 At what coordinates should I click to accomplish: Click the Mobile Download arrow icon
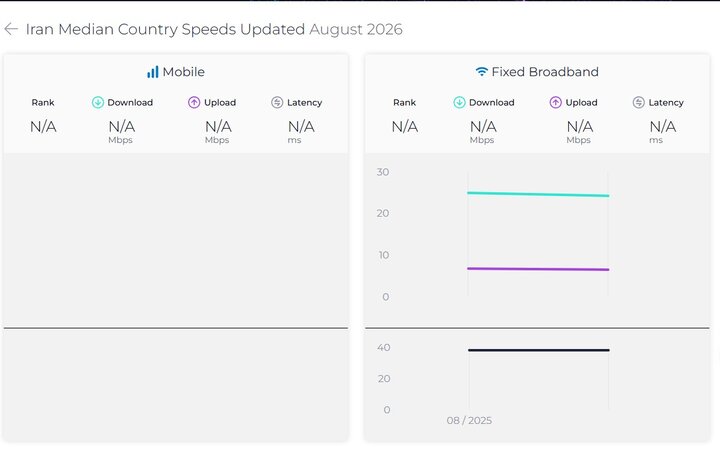[x=97, y=102]
